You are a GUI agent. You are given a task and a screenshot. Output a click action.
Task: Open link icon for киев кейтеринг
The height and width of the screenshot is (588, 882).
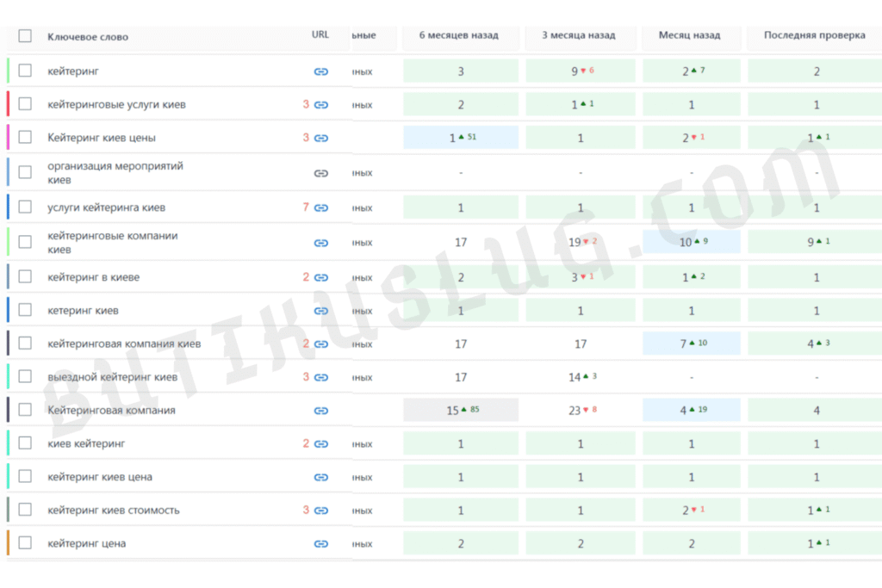(x=321, y=443)
